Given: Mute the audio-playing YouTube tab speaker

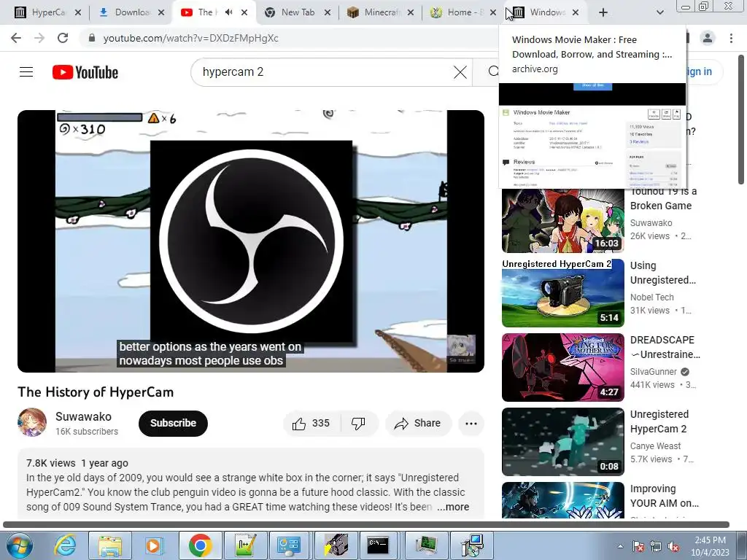Looking at the screenshot, I should coord(228,12).
